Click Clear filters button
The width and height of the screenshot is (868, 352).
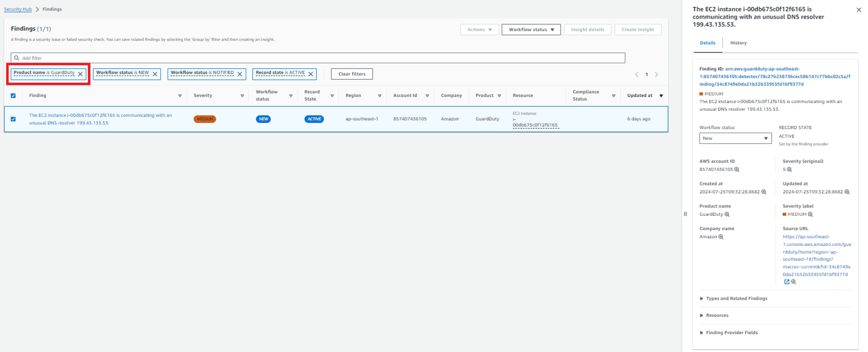coord(352,74)
